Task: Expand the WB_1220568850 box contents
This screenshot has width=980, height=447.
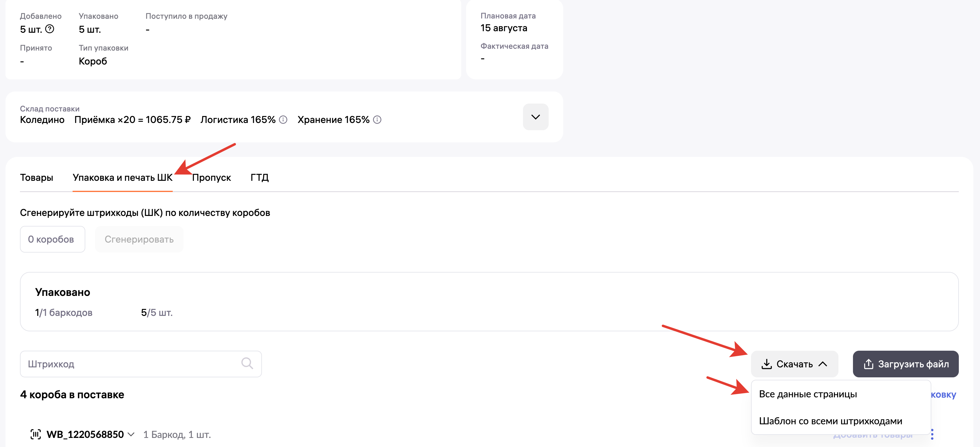Action: (131, 435)
